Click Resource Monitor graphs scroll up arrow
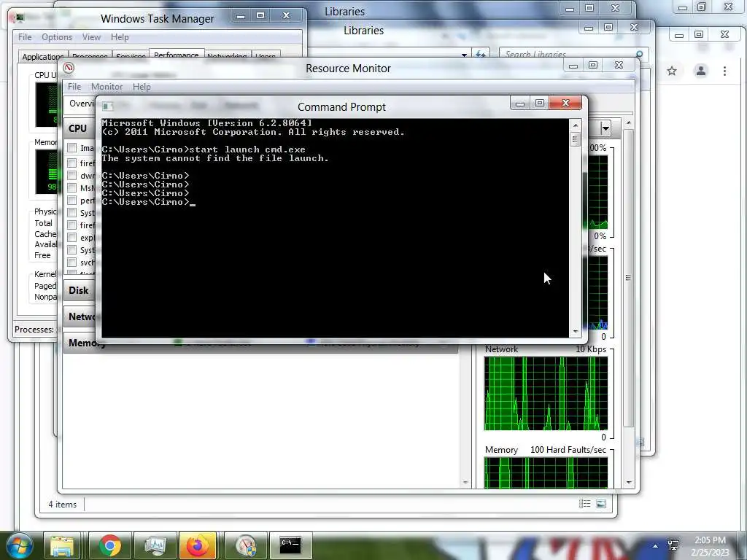The height and width of the screenshot is (560, 747). click(629, 122)
